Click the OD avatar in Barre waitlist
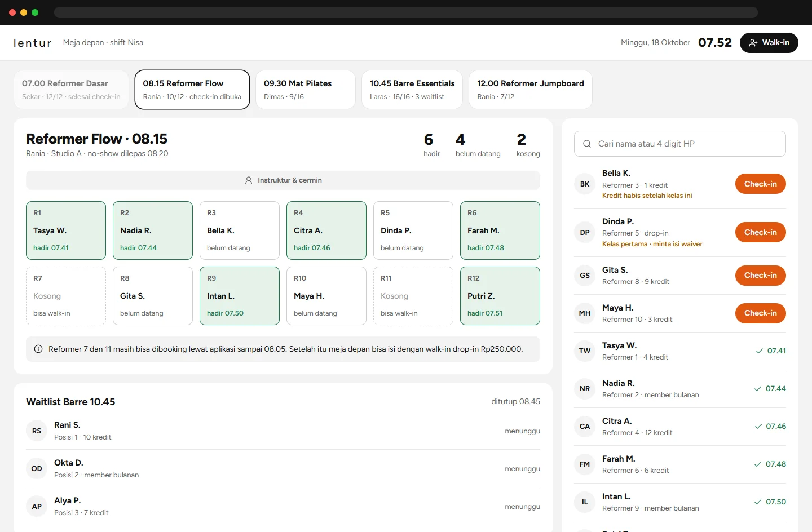812x532 pixels. tap(37, 469)
